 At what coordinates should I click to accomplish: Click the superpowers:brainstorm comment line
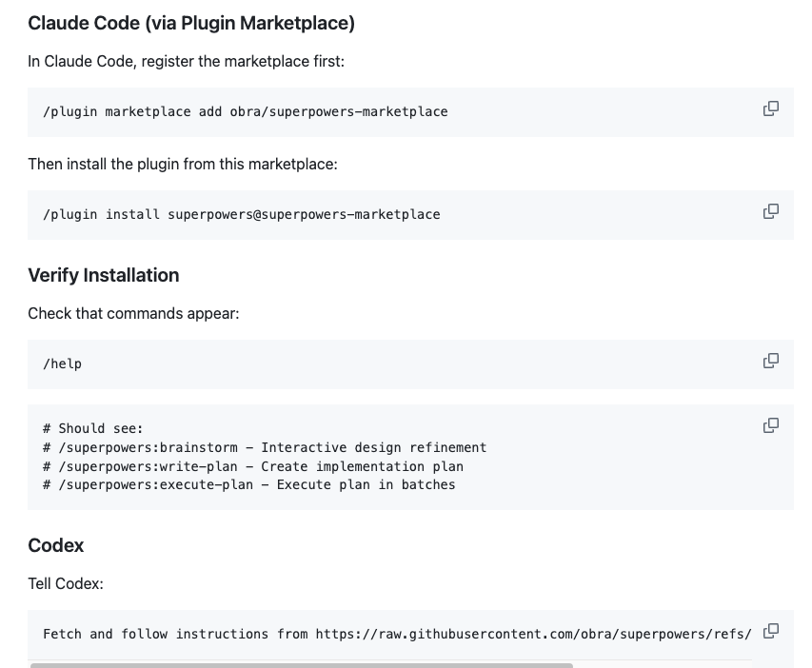264,448
